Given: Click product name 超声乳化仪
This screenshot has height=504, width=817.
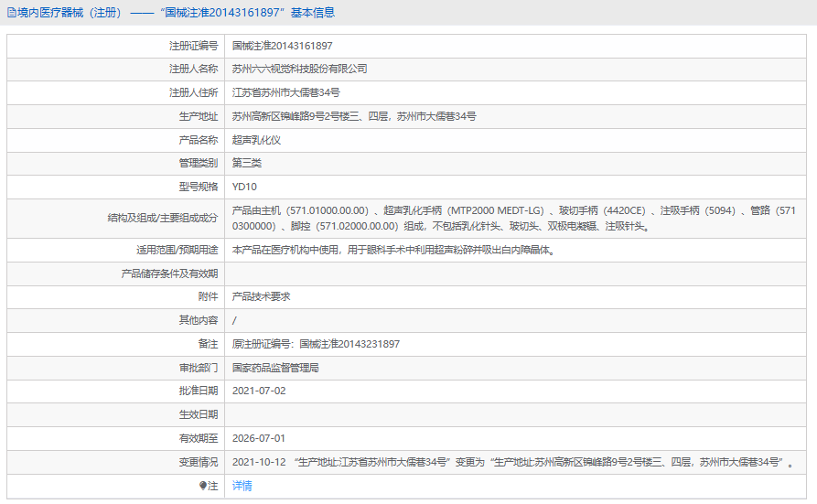Looking at the screenshot, I should tap(257, 141).
